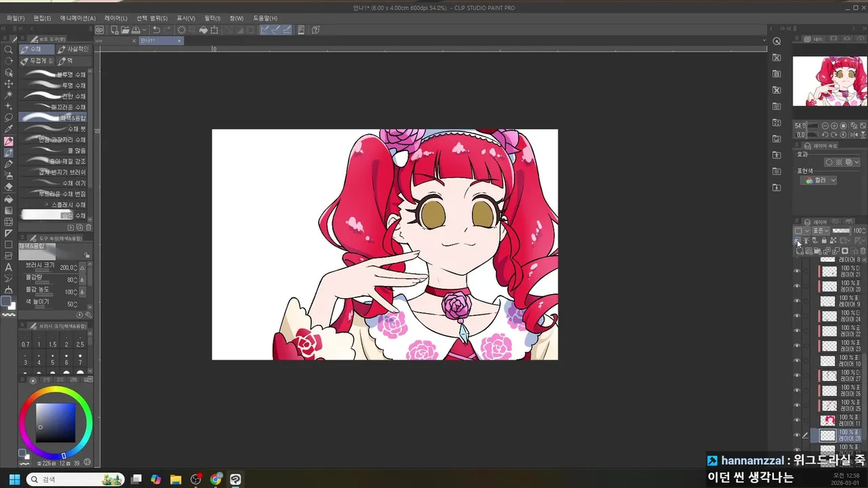Open palette color dropdown in Layer panel
868x488 pixels.
801,230
